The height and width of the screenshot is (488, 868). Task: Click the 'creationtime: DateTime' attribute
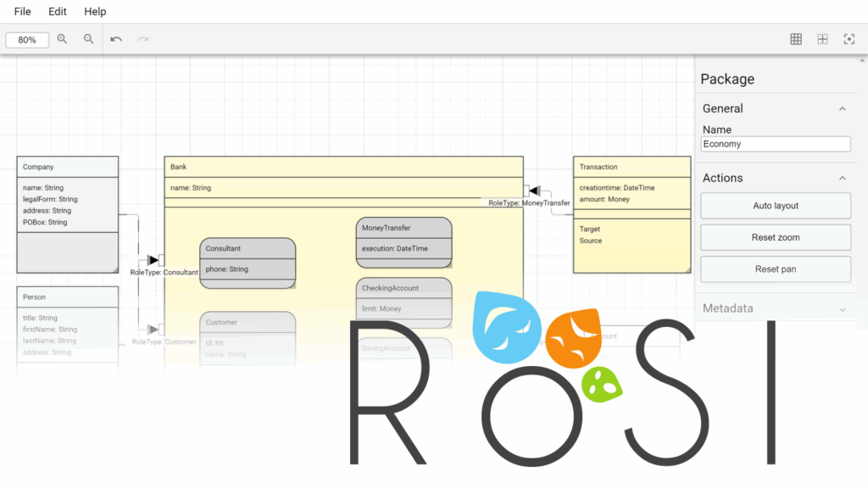coord(617,188)
